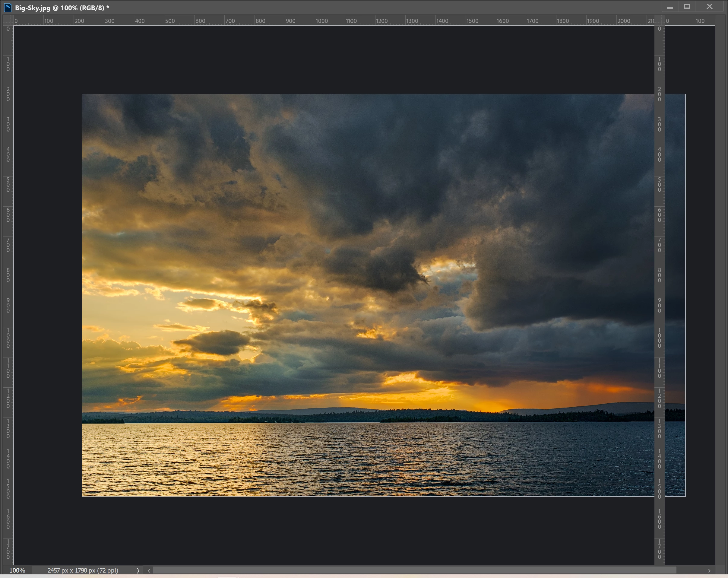Click the 800 mark on the left vertical ruler

pyautogui.click(x=8, y=275)
